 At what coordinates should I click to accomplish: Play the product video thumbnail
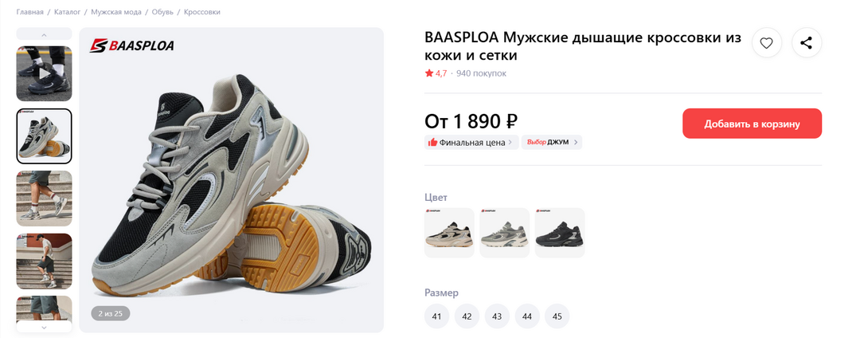(x=45, y=73)
